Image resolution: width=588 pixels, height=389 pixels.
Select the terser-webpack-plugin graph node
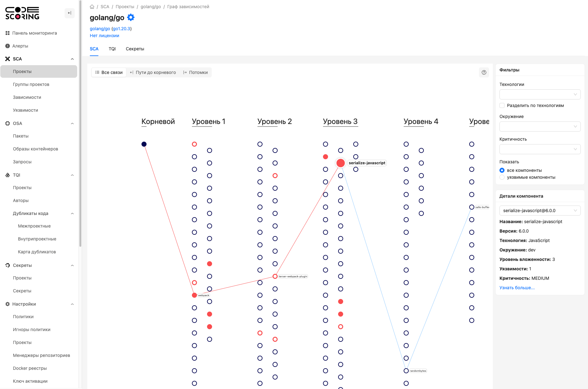[x=275, y=276]
